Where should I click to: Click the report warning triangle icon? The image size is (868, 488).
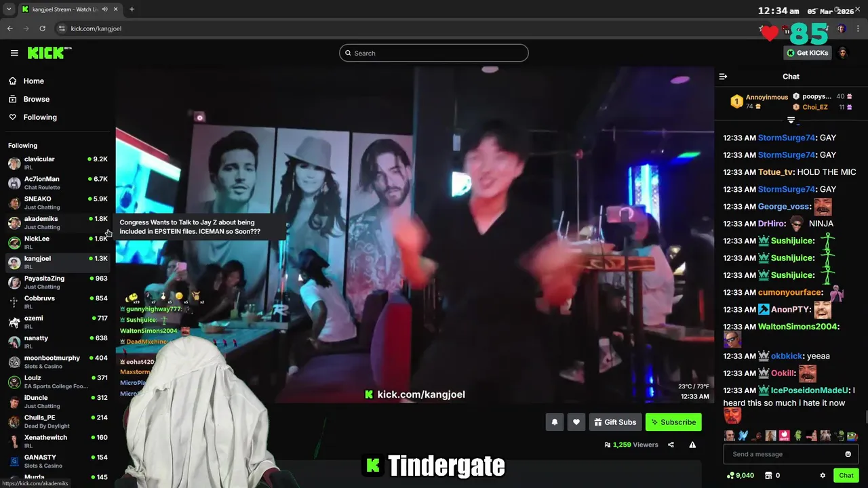[692, 445]
